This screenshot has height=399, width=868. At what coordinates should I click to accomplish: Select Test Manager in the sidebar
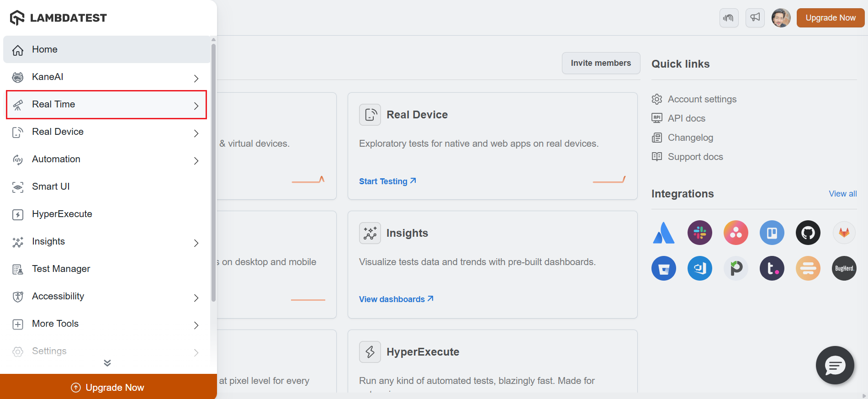coord(61,269)
